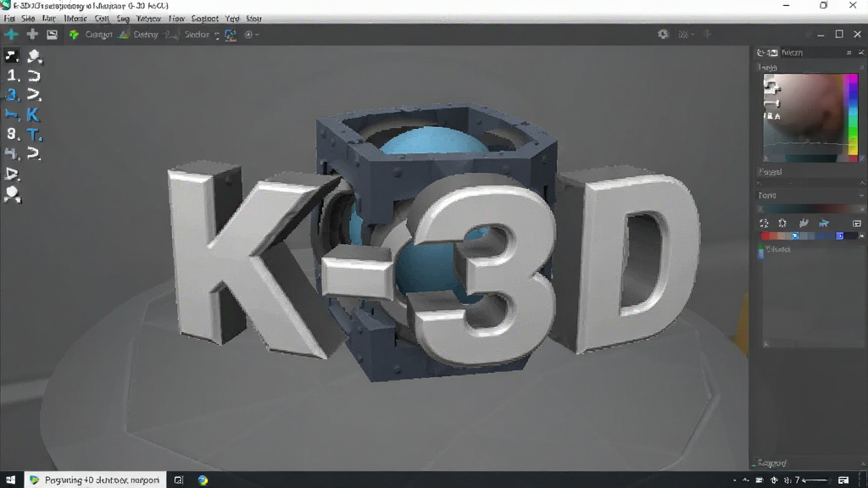
Task: Select the blue number 3 tool
Action: coord(12,95)
